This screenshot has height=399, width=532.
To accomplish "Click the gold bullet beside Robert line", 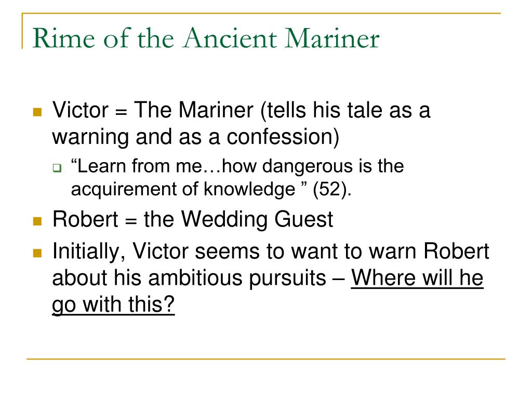I will 37,221.
